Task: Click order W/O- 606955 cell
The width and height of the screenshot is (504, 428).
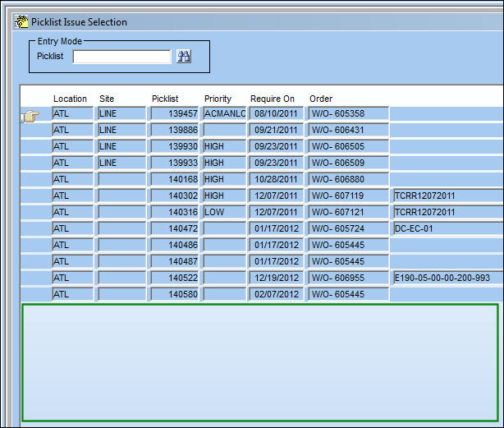Action: tap(348, 278)
